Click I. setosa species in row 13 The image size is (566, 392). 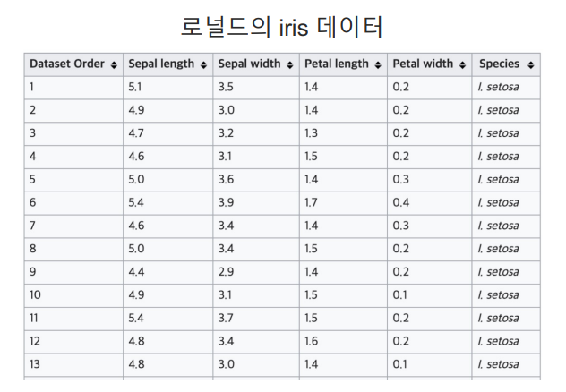pos(498,364)
